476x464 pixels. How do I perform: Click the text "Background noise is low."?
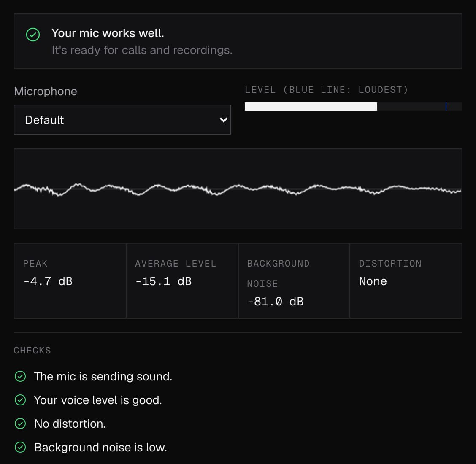click(x=100, y=447)
